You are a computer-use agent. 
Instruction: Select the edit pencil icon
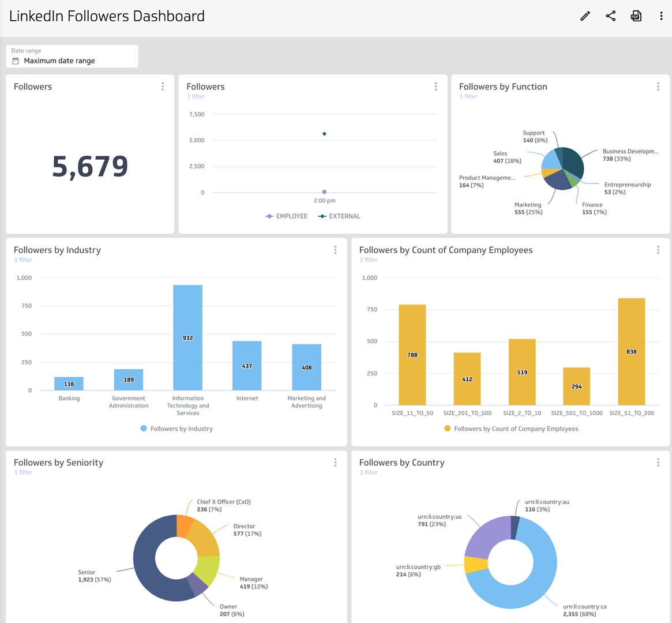(x=585, y=16)
